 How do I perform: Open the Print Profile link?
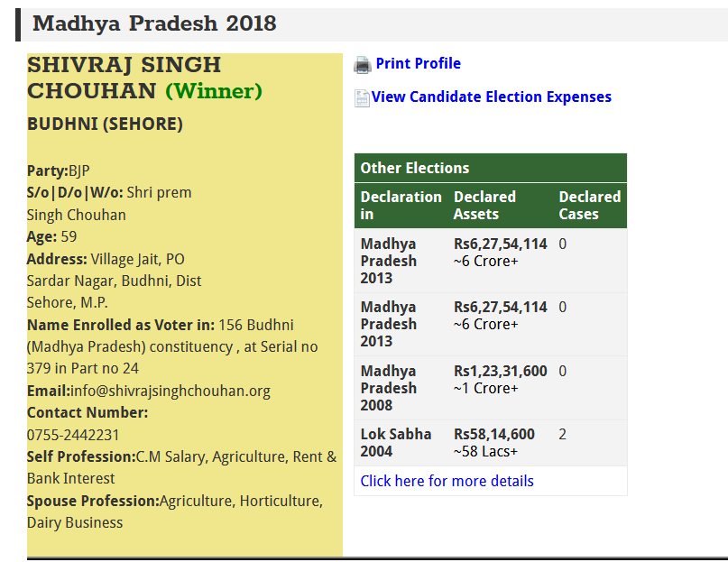tap(418, 63)
